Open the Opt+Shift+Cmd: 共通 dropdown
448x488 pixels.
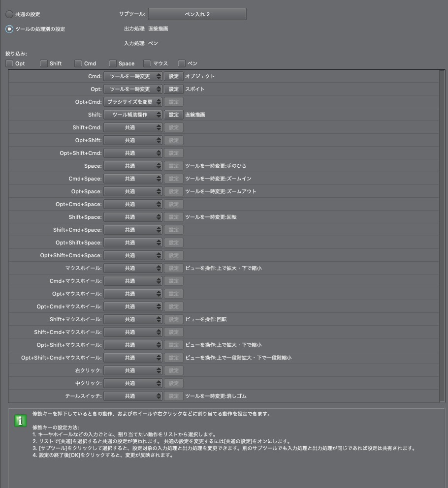[x=133, y=153]
